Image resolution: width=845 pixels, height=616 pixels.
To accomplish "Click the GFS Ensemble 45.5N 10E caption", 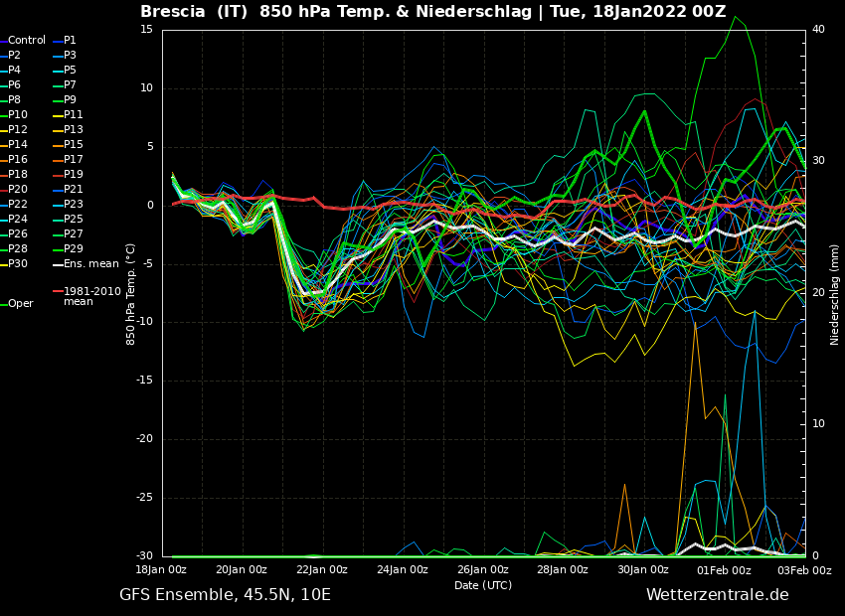I will click(x=225, y=595).
